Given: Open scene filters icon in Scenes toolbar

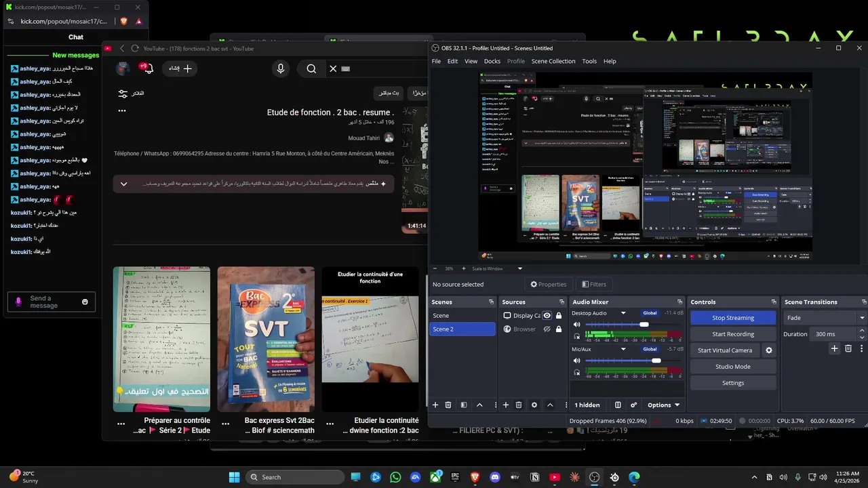Looking at the screenshot, I should coord(464,405).
